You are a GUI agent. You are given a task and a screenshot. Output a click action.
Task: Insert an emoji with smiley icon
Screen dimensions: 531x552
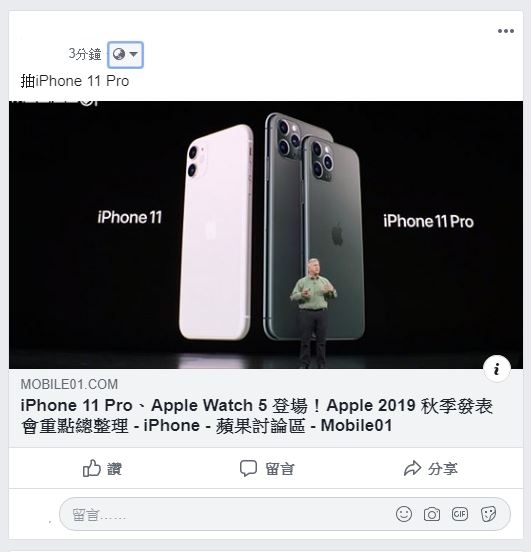[404, 514]
